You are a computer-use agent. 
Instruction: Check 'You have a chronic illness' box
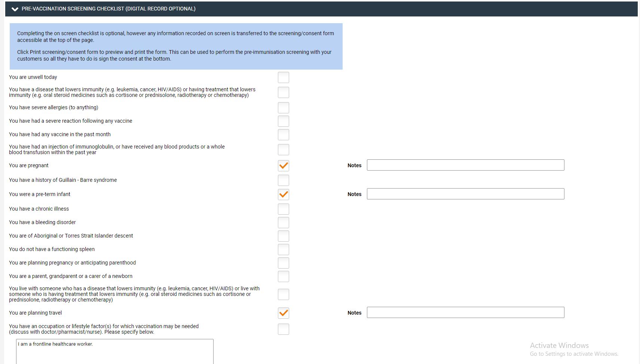[x=284, y=209]
